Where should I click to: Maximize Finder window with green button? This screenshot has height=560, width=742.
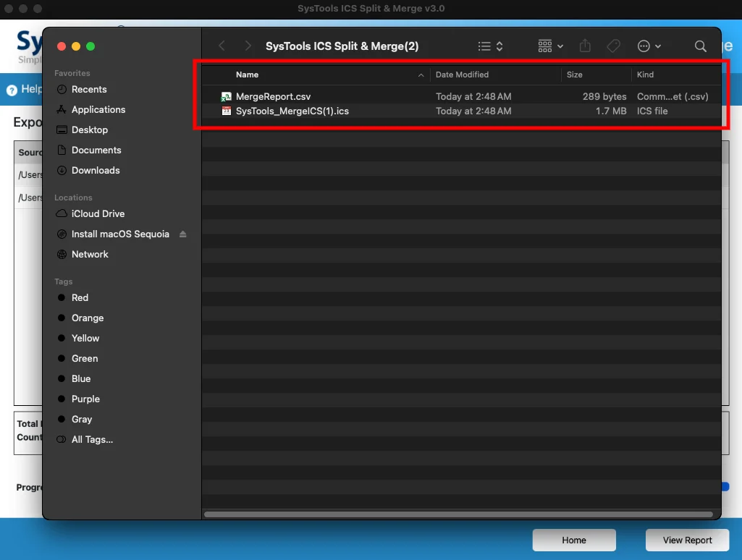coord(90,46)
